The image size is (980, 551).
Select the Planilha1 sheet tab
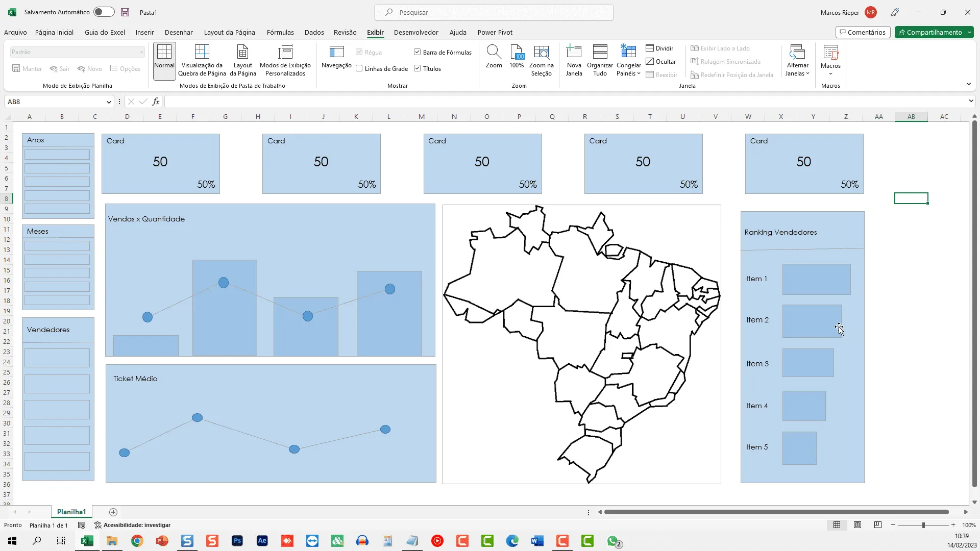(x=71, y=512)
